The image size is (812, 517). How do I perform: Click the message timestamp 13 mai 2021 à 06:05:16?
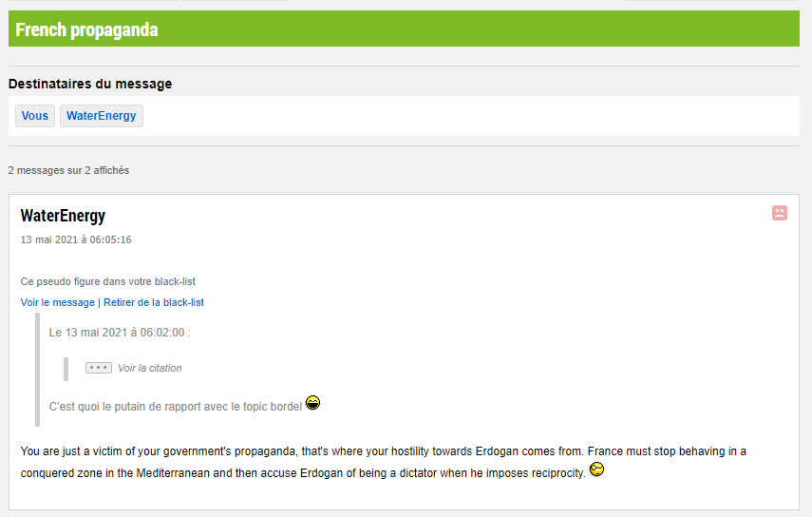tap(76, 239)
